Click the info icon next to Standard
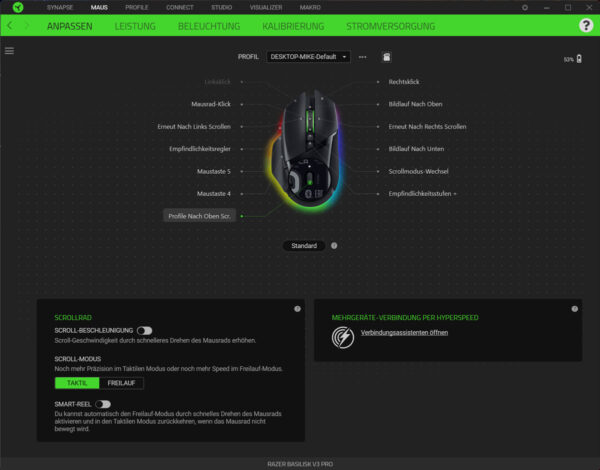Screen dimensions: 600x470 pyautogui.click(x=334, y=245)
